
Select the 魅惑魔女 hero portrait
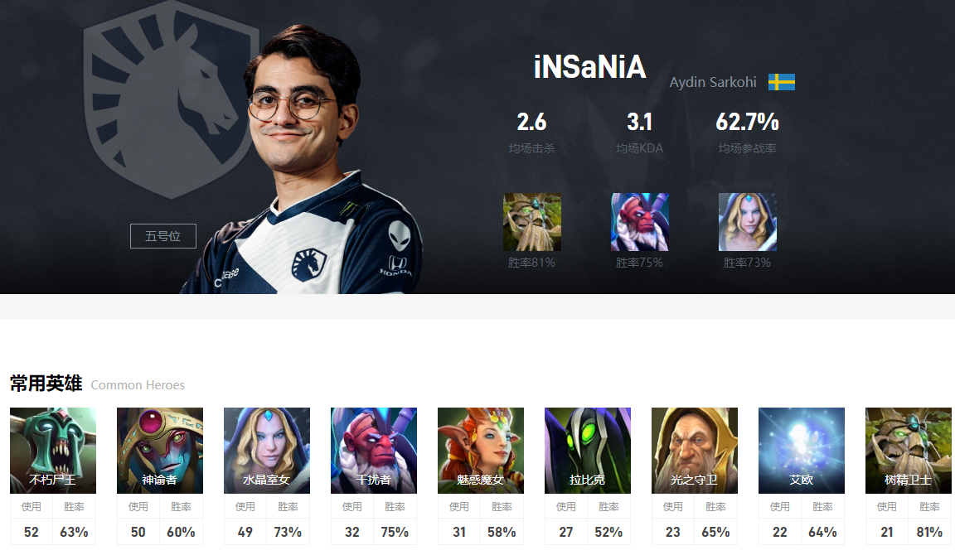point(481,451)
